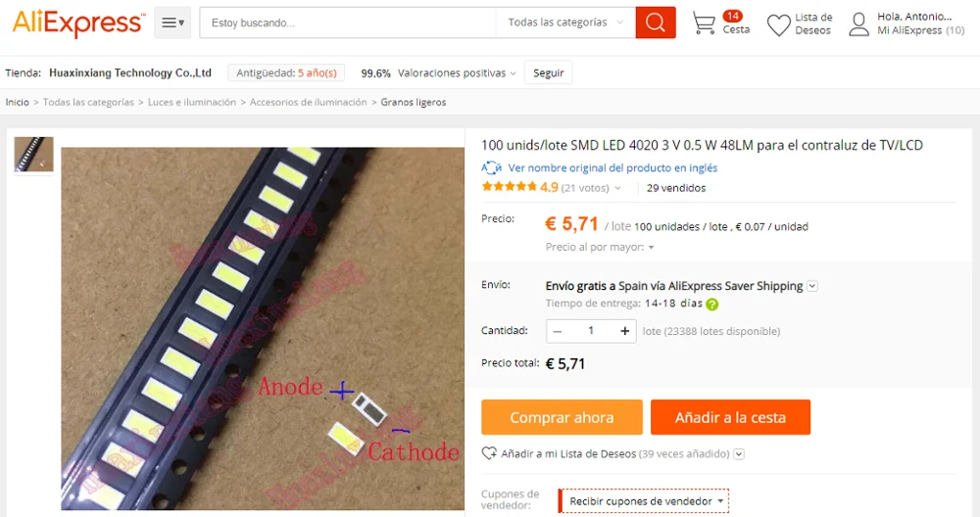Click the Estoy buscando search field

pos(348,23)
